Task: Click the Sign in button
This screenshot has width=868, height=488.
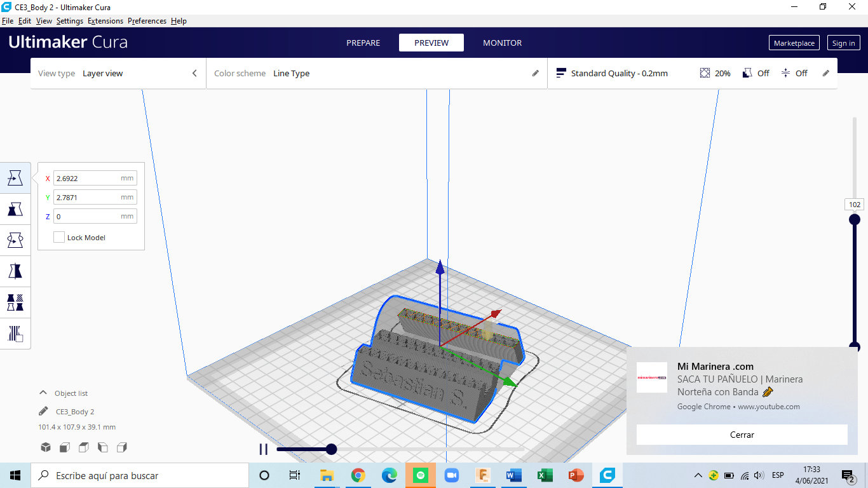Action: [x=843, y=43]
